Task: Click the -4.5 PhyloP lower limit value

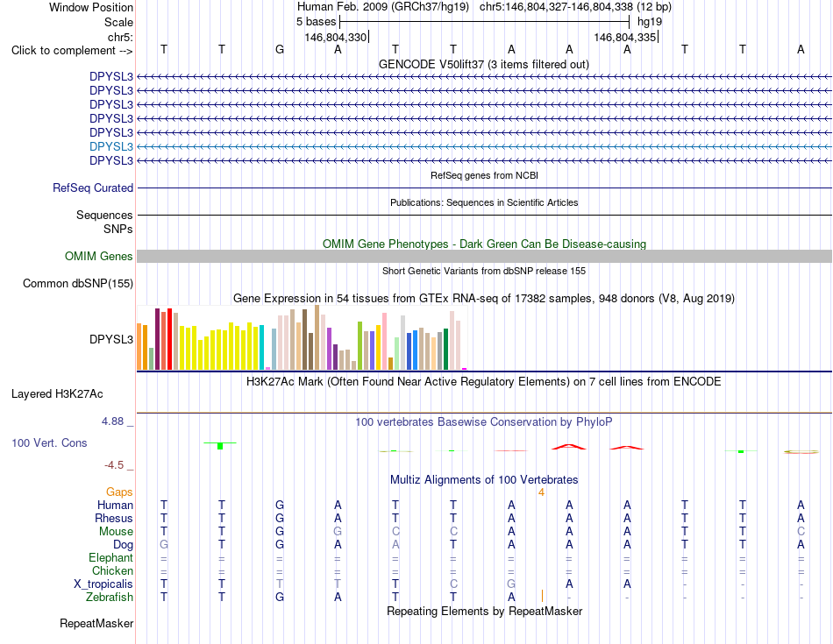Action: [114, 465]
